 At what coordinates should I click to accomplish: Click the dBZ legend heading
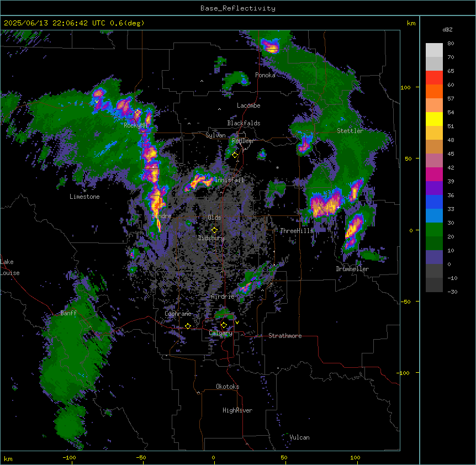coord(447,30)
